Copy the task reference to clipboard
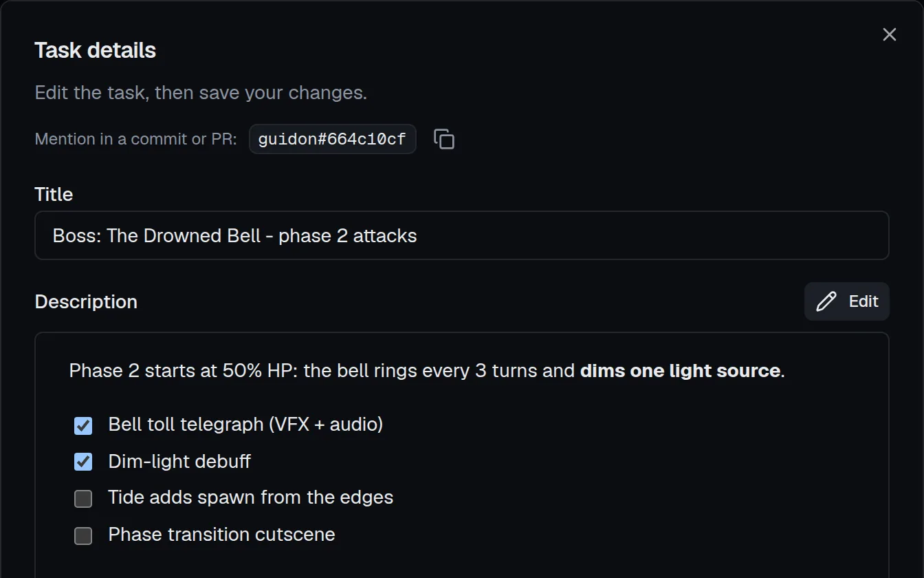Image resolution: width=924 pixels, height=578 pixels. click(x=444, y=139)
